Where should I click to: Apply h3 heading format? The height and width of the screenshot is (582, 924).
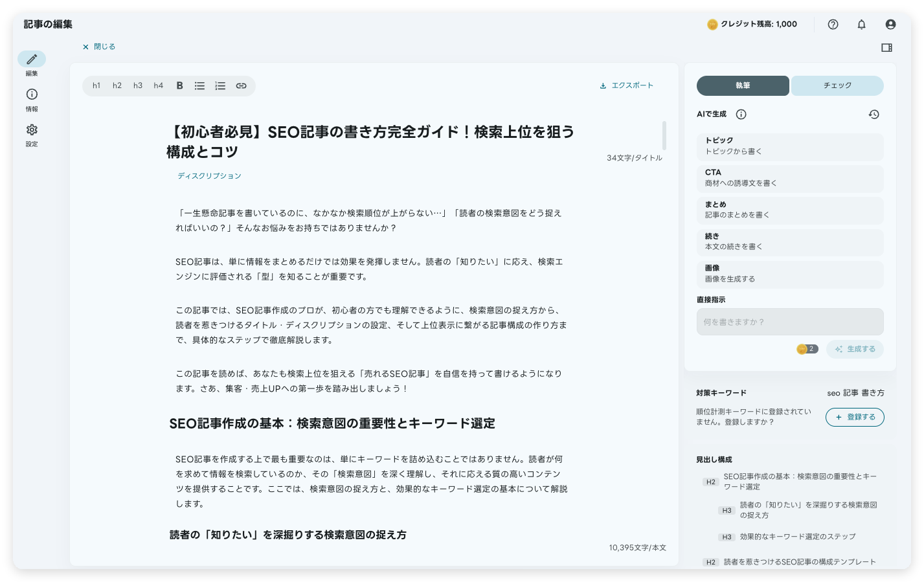[x=138, y=85]
